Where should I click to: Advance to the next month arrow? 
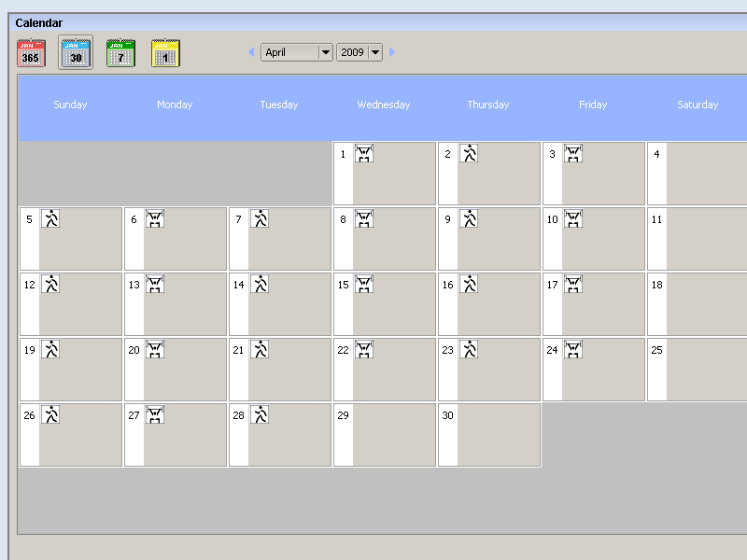[x=392, y=52]
